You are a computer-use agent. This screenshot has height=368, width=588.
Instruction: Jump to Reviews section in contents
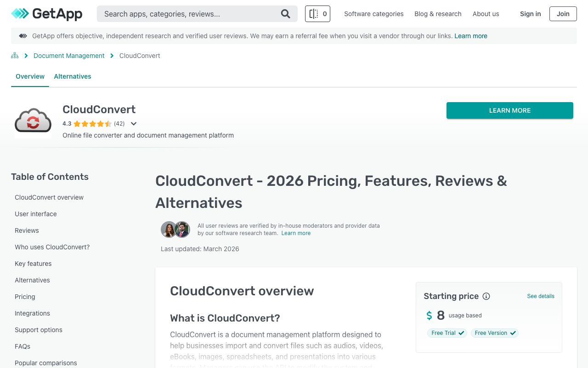(x=27, y=230)
